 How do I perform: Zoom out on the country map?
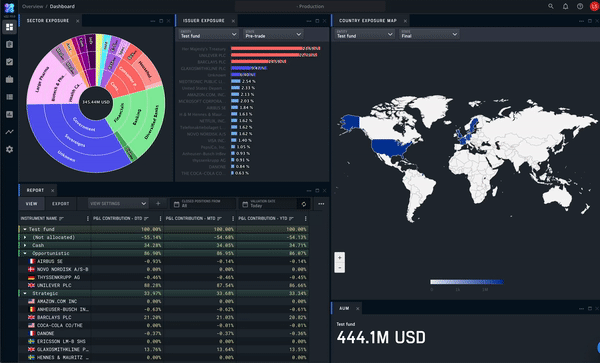coord(339,268)
